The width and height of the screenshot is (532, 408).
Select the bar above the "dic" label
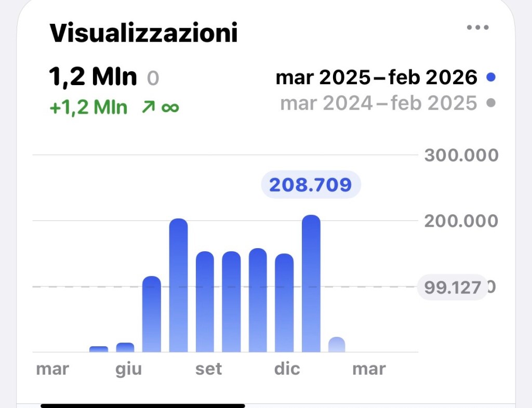(284, 303)
